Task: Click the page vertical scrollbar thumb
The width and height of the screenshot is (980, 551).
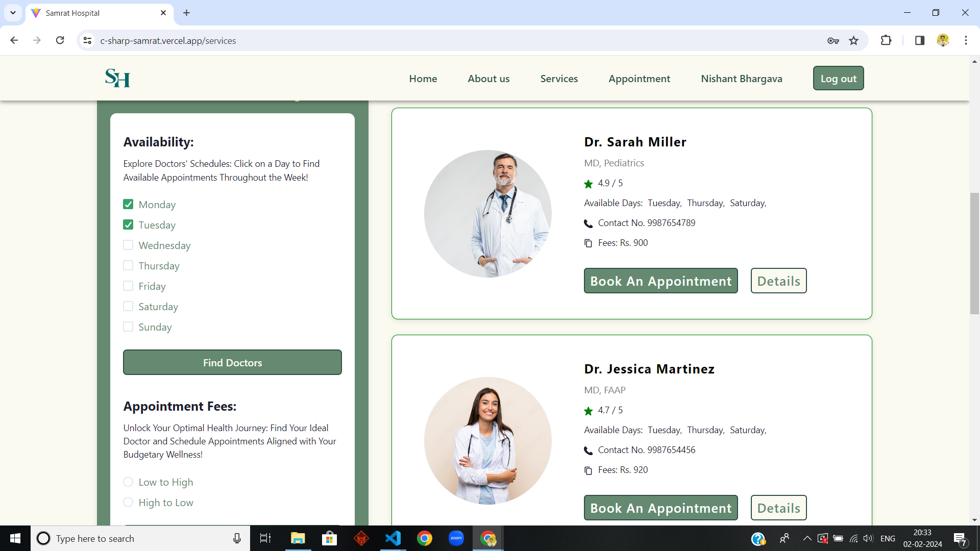Action: click(x=974, y=254)
